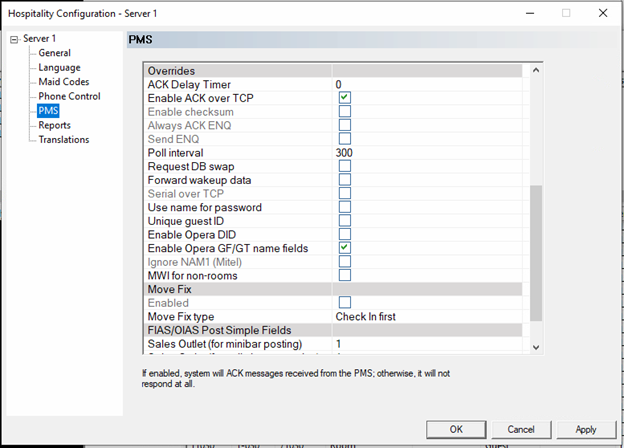Enable the Request DB swap checkbox

tap(344, 166)
